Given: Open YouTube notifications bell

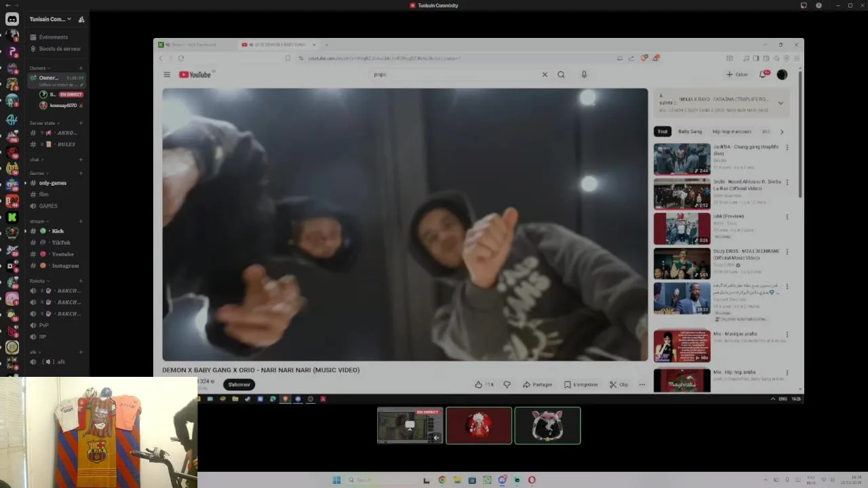Looking at the screenshot, I should tap(763, 75).
